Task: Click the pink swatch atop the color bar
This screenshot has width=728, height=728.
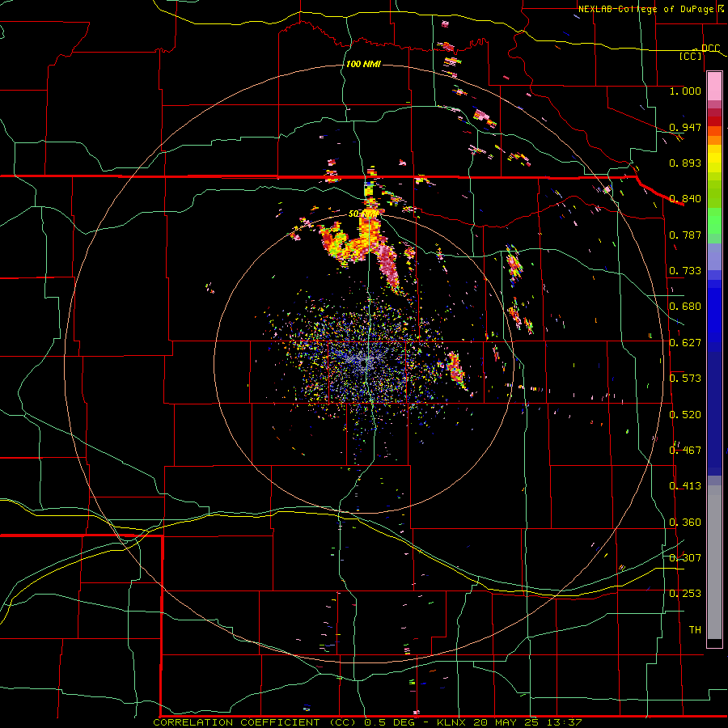Action: [x=714, y=87]
